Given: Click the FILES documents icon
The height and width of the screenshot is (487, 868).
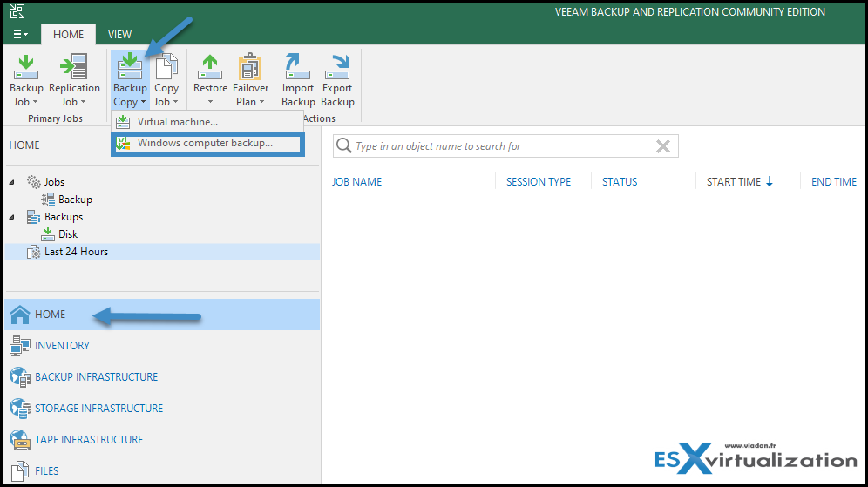Looking at the screenshot, I should point(20,471).
